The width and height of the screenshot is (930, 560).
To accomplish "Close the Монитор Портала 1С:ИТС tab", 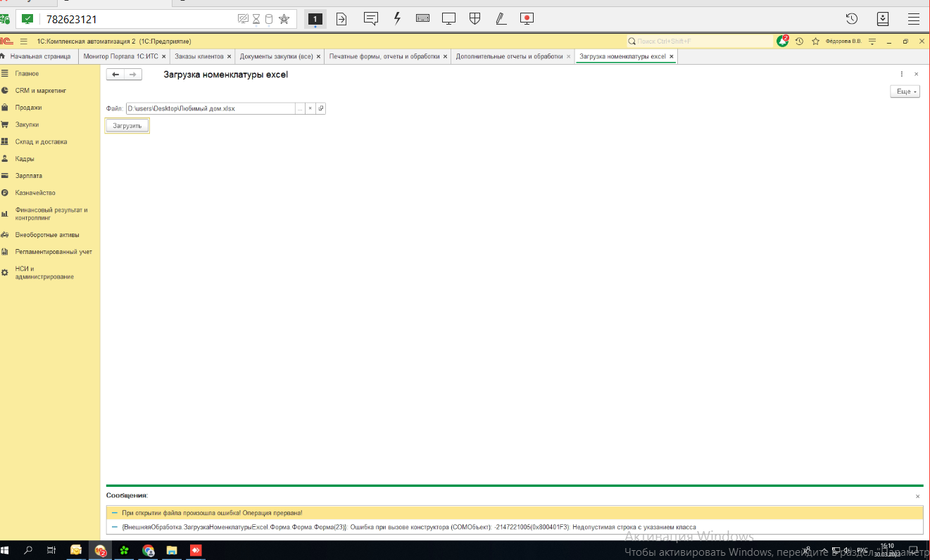I will click(164, 56).
